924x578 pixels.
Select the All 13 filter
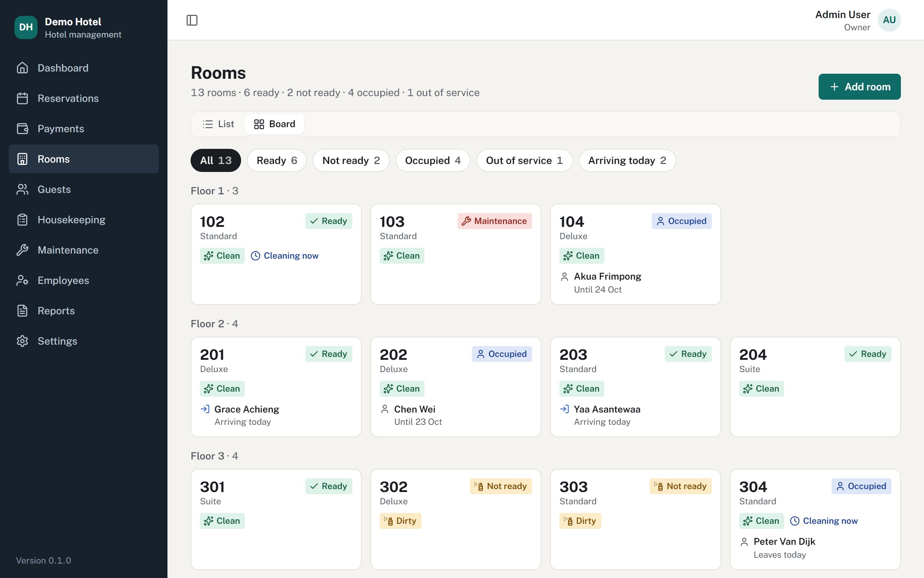[216, 160]
